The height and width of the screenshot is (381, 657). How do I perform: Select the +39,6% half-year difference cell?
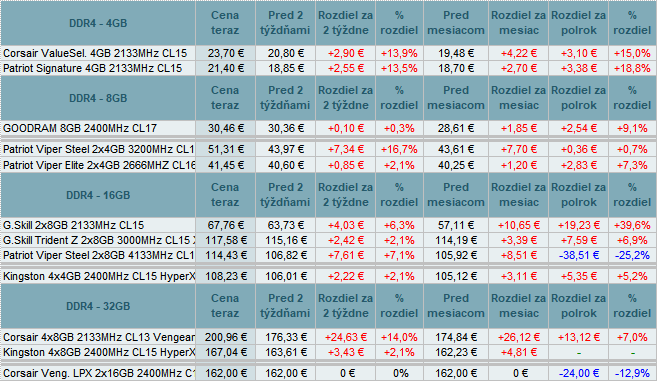click(x=632, y=225)
